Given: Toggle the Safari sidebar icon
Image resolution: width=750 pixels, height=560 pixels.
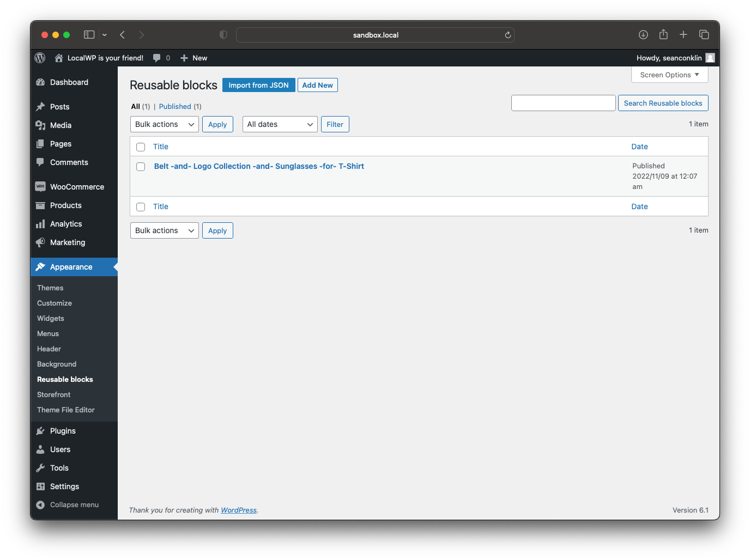Looking at the screenshot, I should 89,35.
